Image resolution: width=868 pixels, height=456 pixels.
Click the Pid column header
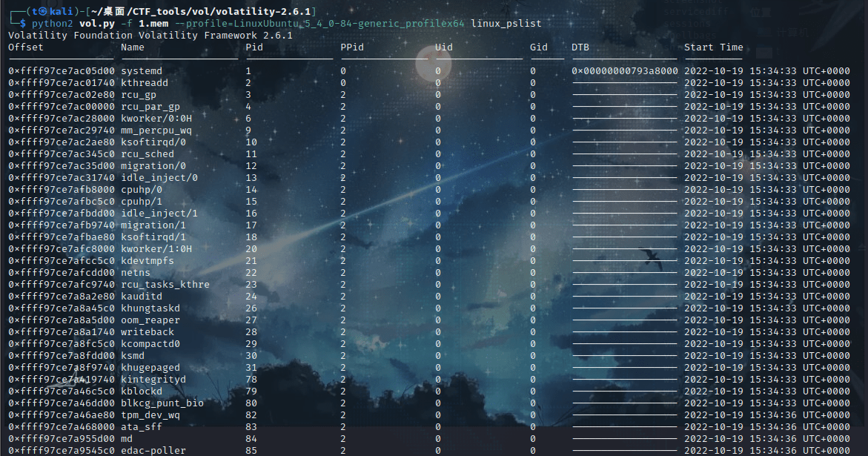254,47
